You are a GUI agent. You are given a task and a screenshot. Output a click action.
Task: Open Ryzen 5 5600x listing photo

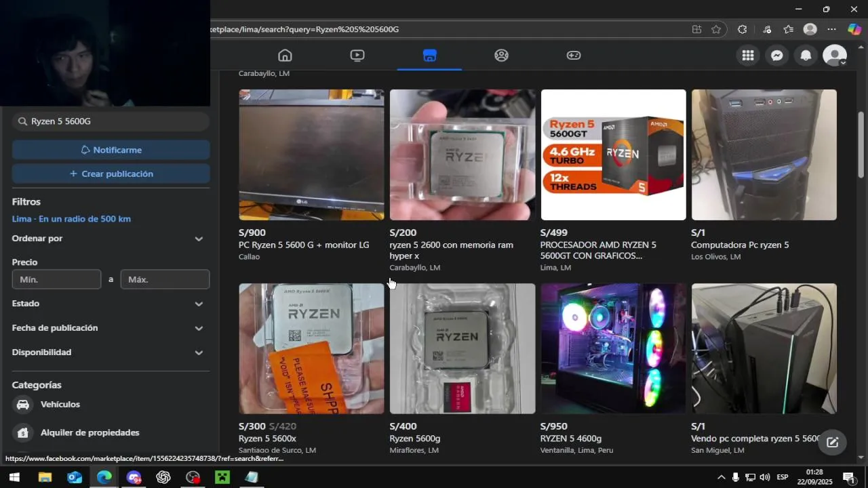click(x=311, y=348)
